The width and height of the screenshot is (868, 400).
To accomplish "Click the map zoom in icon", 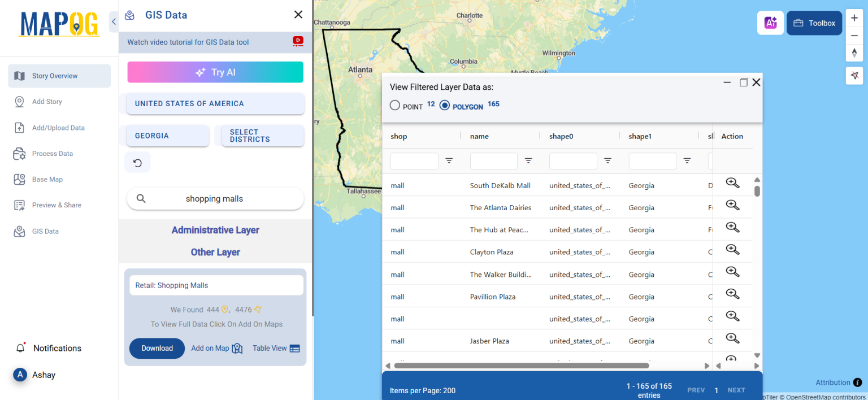I will 854,18.
